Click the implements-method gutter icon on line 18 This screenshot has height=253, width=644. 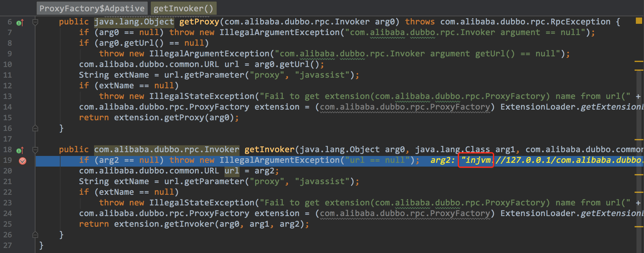tap(20, 150)
